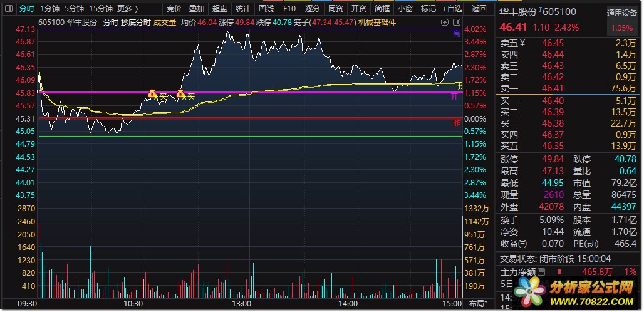Open the 布局* layout menu
Viewport: 644px width, 312px height.
479,304
